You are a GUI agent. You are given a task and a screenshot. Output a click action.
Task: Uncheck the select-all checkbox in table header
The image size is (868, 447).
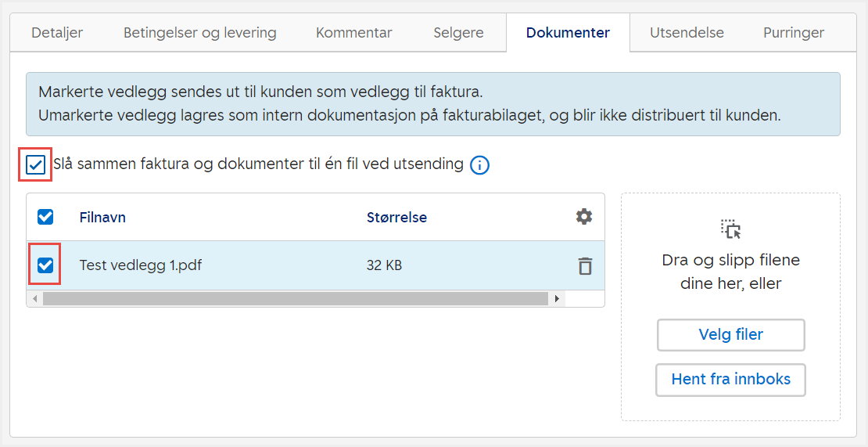coord(45,217)
